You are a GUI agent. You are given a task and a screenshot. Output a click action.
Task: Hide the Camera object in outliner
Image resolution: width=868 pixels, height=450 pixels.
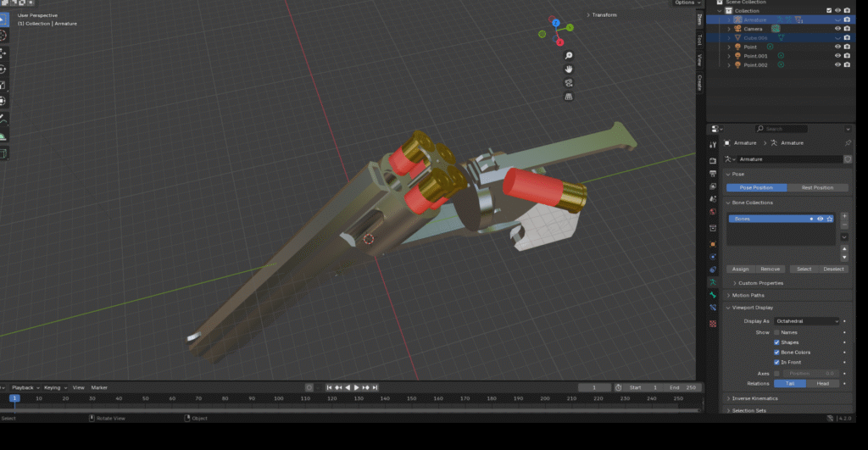(837, 29)
